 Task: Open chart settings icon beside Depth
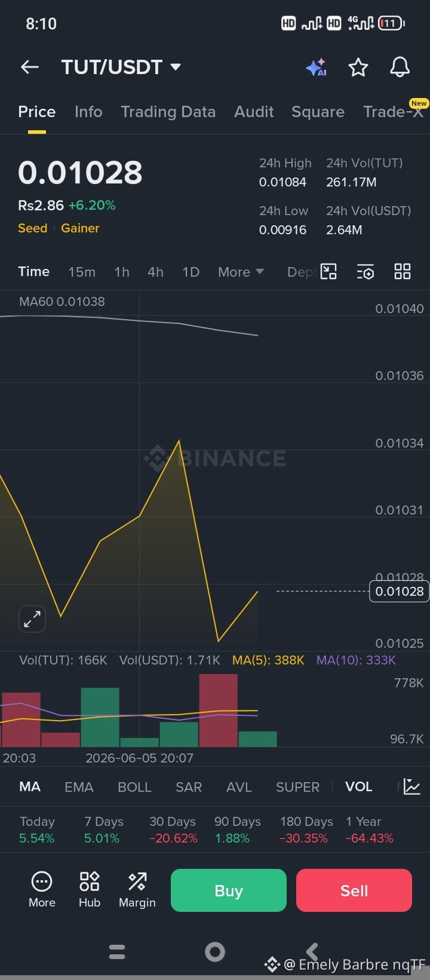coord(365,272)
